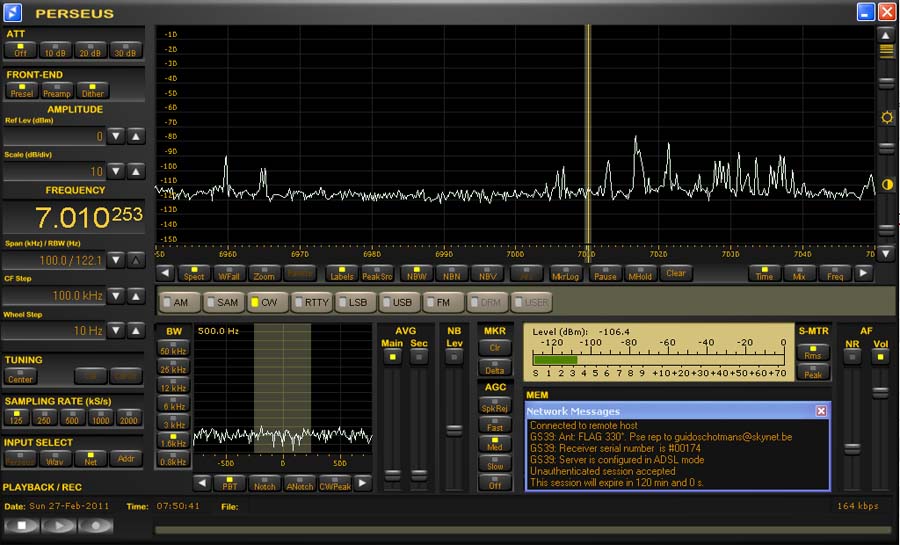The image size is (900, 545).
Task: Select Peak S-meter mode
Action: [x=813, y=372]
